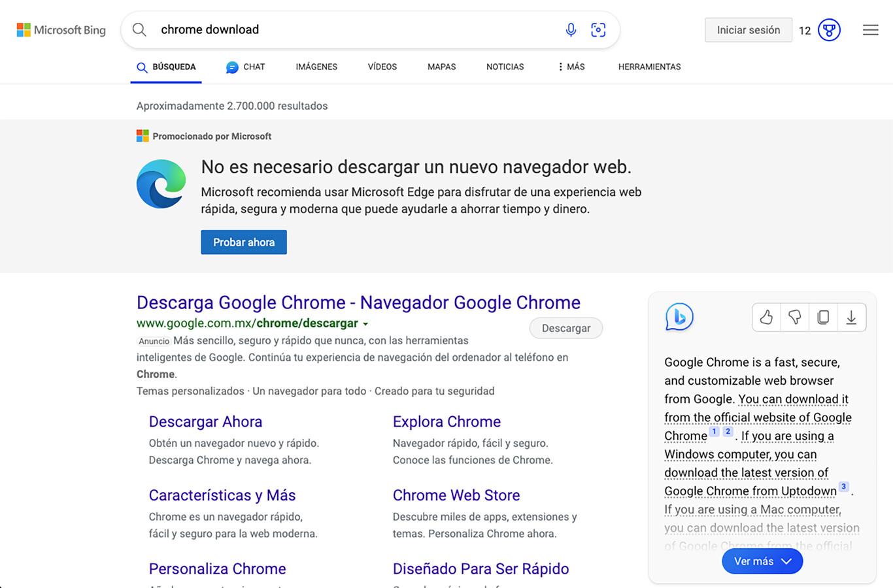Image resolution: width=893 pixels, height=588 pixels.
Task: Click the Microsoft Rewards trophy icon
Action: [828, 30]
